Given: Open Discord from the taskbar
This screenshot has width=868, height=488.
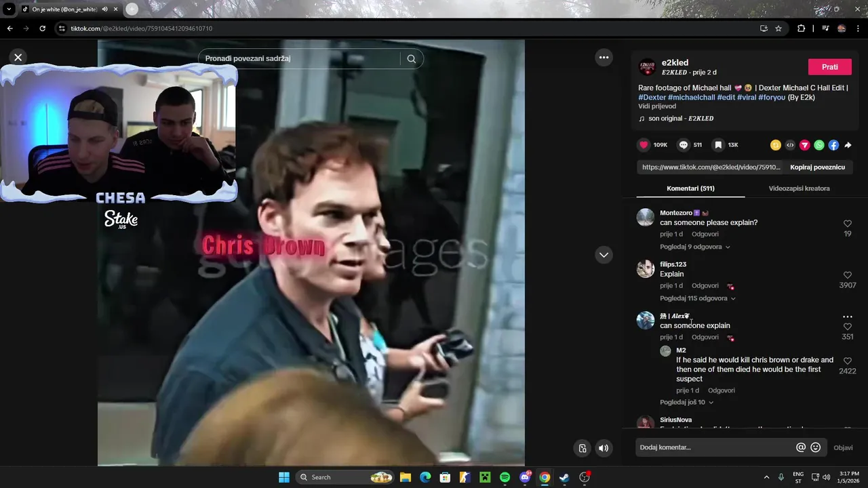Looking at the screenshot, I should point(525,477).
